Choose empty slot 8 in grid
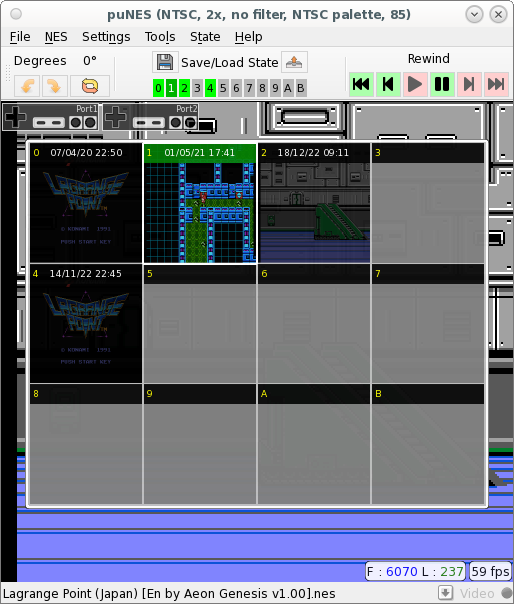 click(x=86, y=444)
